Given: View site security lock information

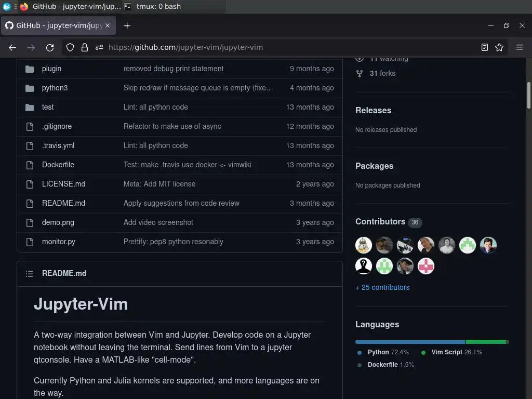Looking at the screenshot, I should (85, 47).
